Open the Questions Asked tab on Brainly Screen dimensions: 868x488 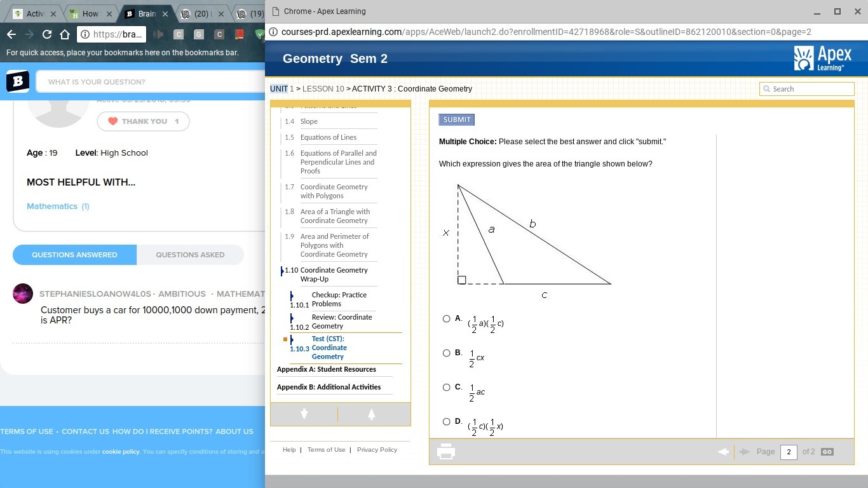[x=190, y=255]
